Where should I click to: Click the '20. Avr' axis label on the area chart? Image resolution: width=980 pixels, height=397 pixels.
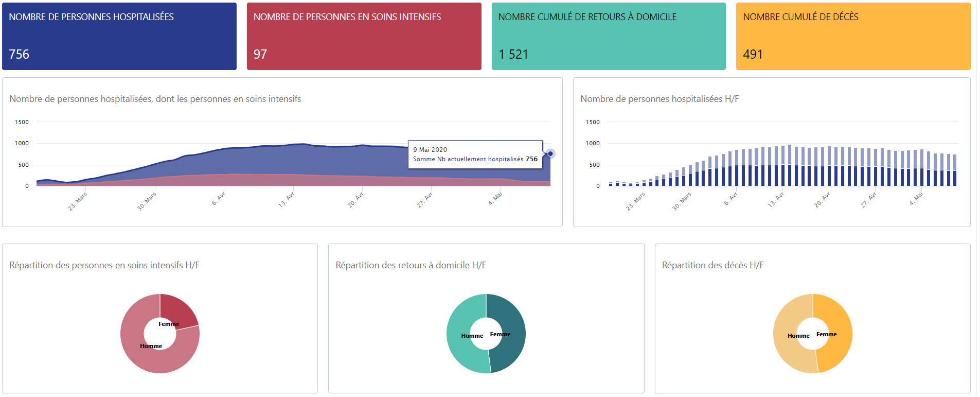click(x=355, y=199)
